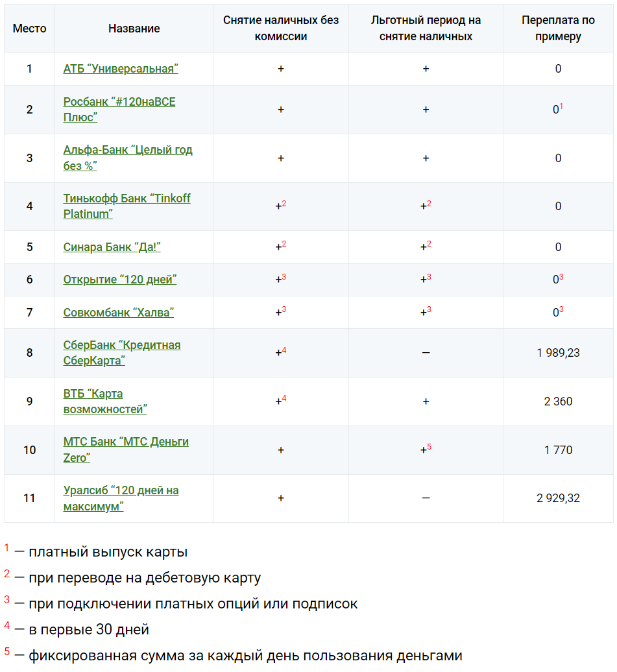Open the Совкомбанк "Халва" link
This screenshot has width=617, height=672.
(118, 313)
